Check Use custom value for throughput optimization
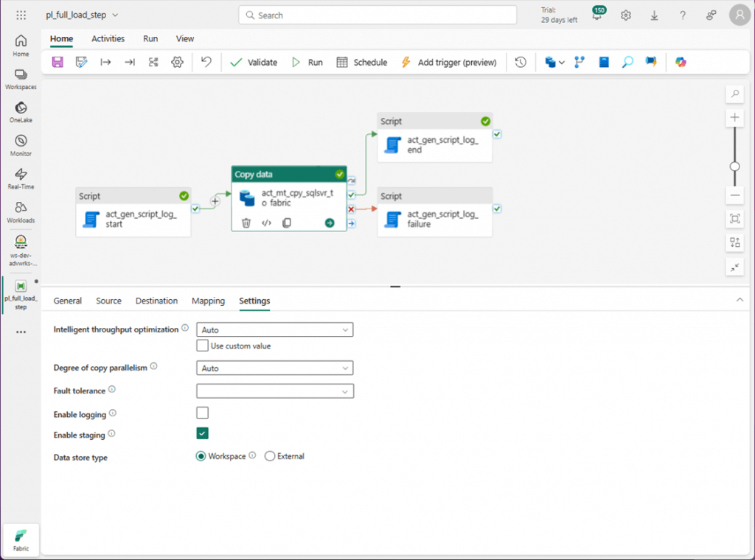 (202, 345)
